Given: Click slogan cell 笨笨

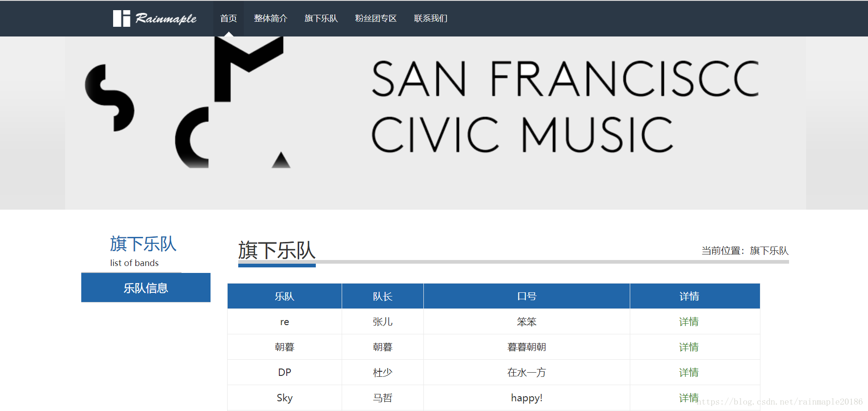Looking at the screenshot, I should (x=527, y=321).
